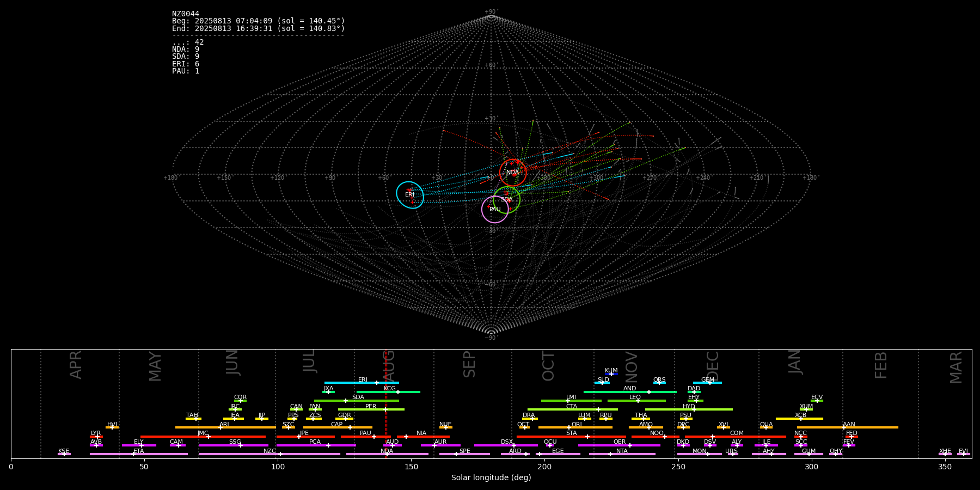Screen dimensions: 980x490
Task: Click the HYD shower bar
Action: (x=689, y=409)
